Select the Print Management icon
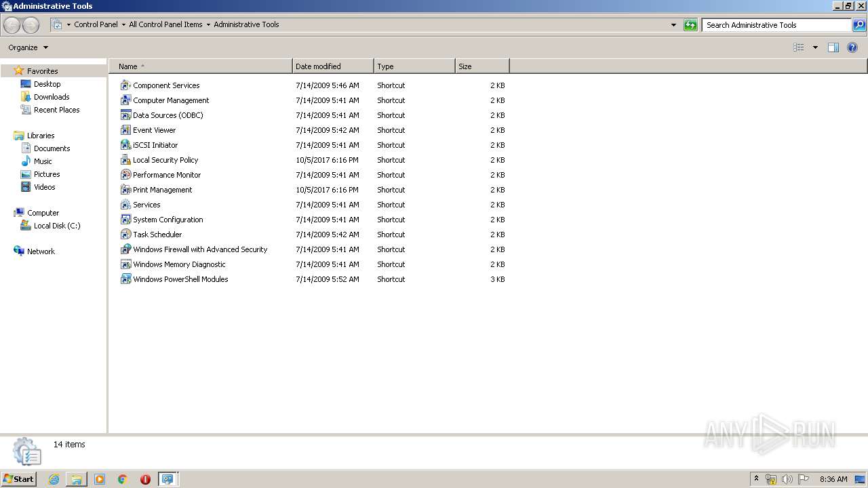868x488 pixels. [125, 190]
